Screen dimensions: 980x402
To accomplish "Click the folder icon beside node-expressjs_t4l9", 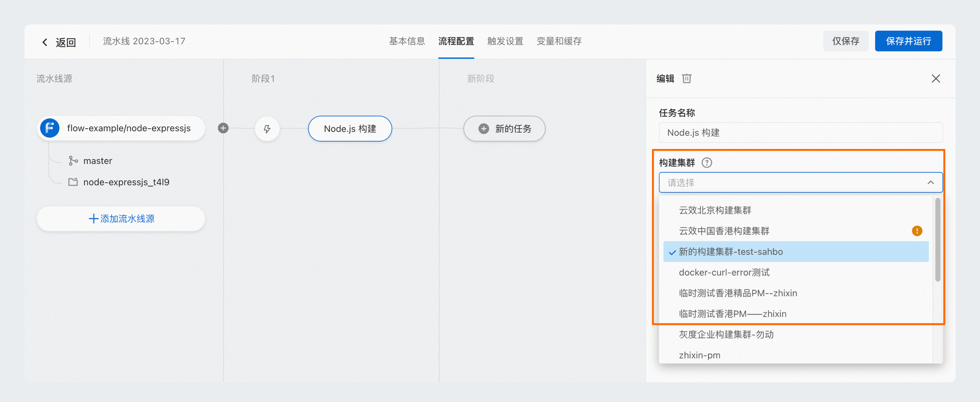I will (x=73, y=182).
